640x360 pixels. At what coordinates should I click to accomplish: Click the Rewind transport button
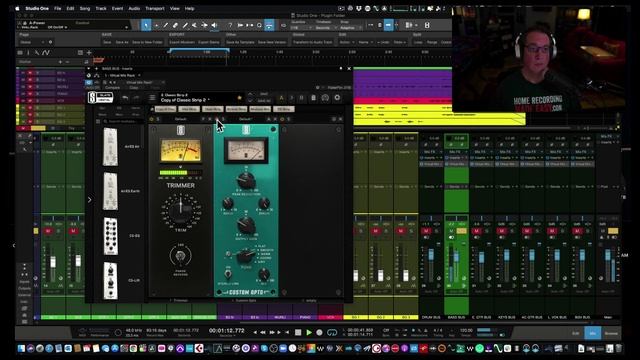point(263,333)
